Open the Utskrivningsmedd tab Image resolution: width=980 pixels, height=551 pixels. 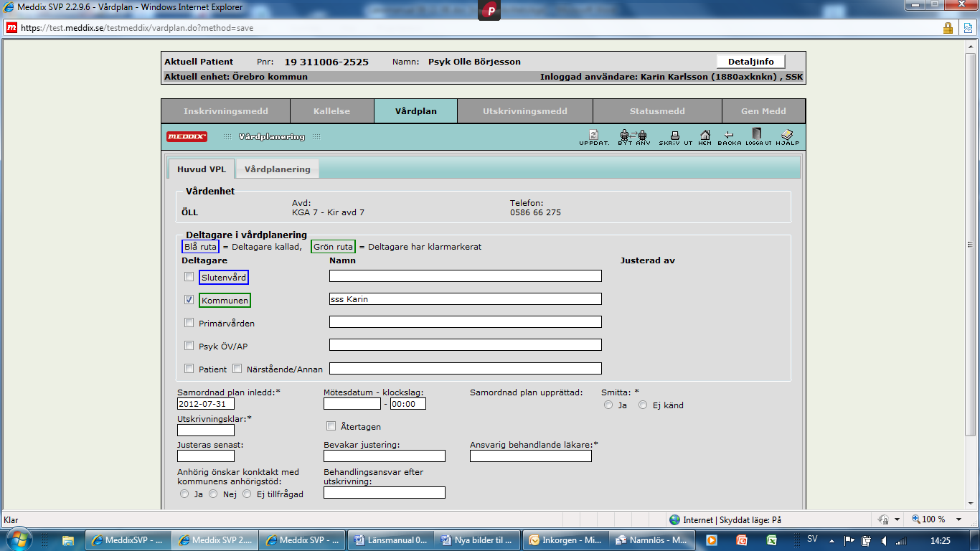[524, 111]
